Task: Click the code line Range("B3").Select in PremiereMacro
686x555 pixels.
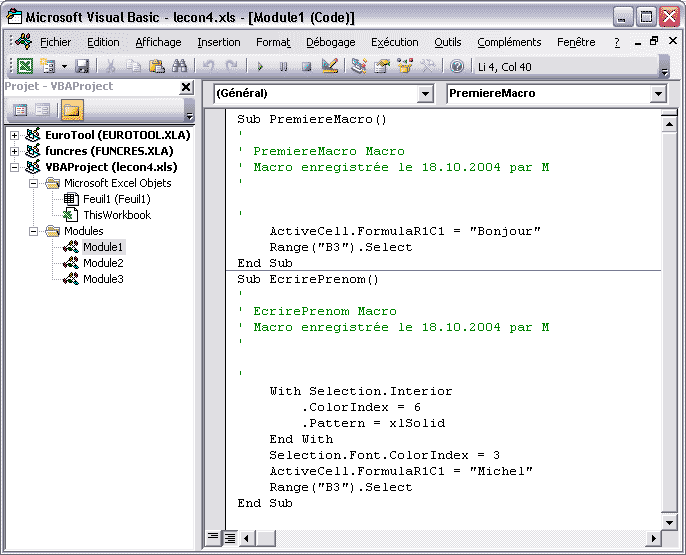Action: click(x=341, y=247)
